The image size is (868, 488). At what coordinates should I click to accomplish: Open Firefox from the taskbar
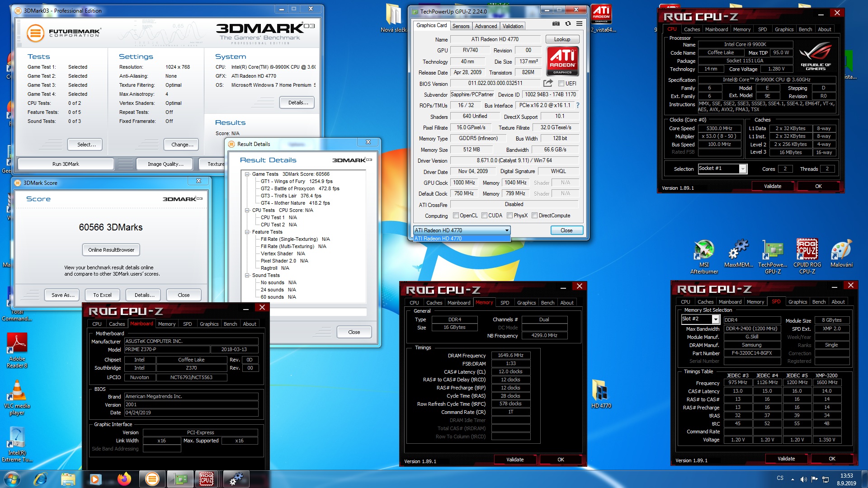pos(124,479)
